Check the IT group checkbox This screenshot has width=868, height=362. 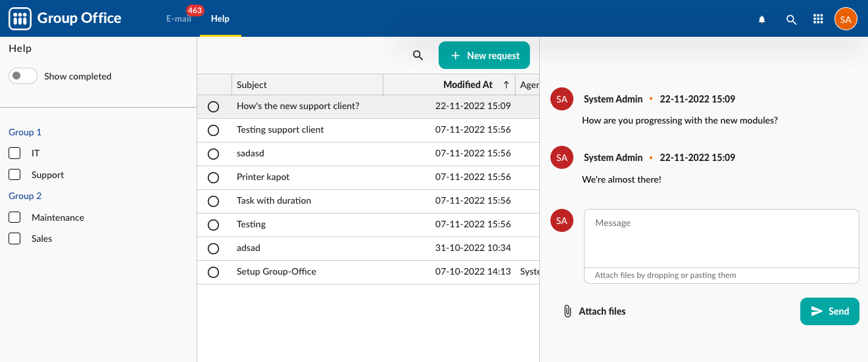tap(14, 153)
